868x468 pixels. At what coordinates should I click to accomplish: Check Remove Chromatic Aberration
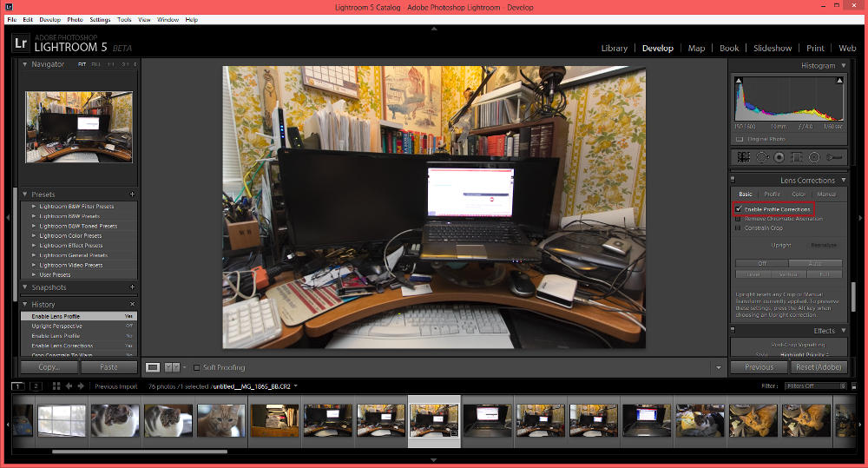pos(738,219)
